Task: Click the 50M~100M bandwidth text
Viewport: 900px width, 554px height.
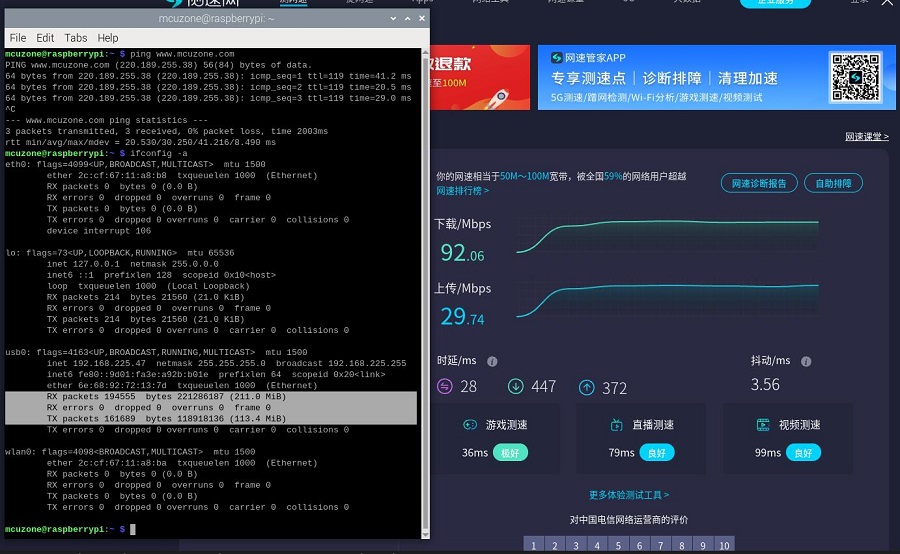Action: (x=525, y=176)
